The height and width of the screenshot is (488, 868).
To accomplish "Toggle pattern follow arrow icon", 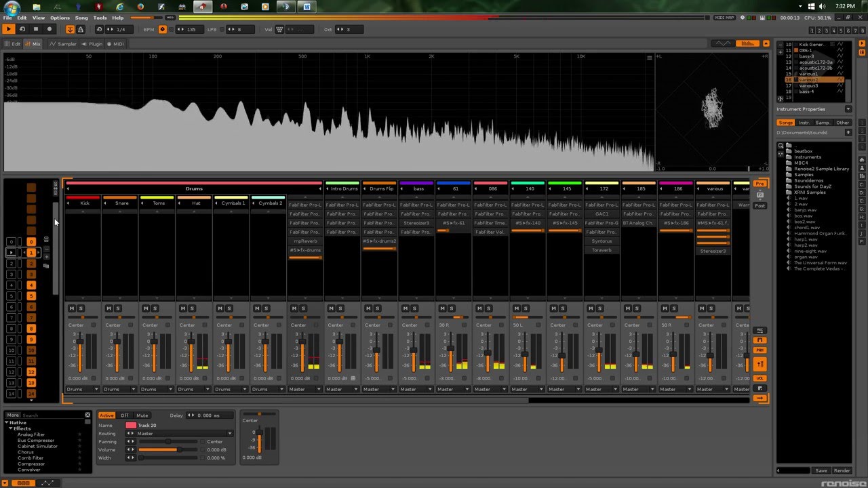I will pos(71,29).
